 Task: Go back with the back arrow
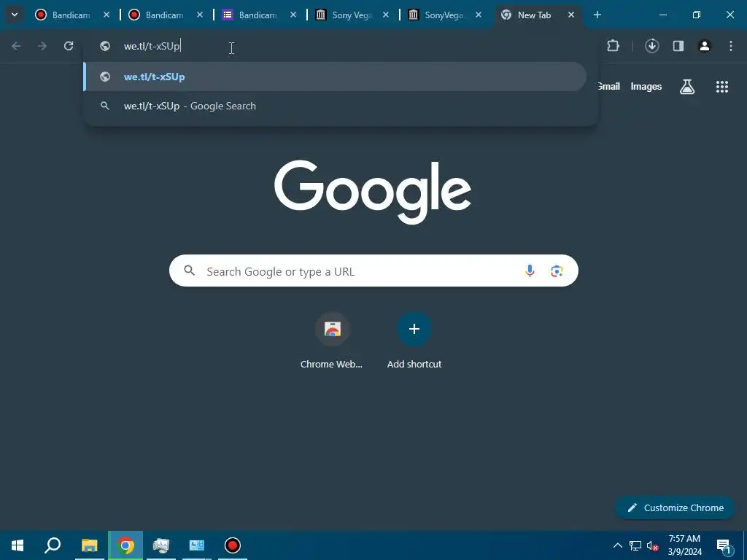(16, 46)
